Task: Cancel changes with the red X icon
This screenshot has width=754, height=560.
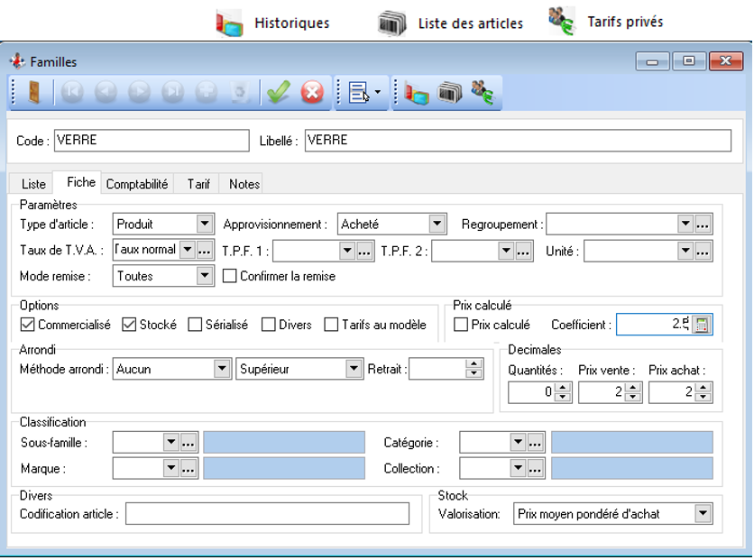Action: pos(311,92)
